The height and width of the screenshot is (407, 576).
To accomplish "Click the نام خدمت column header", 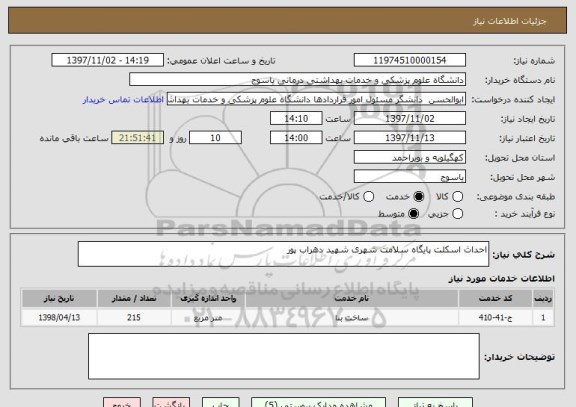I will point(352,298).
